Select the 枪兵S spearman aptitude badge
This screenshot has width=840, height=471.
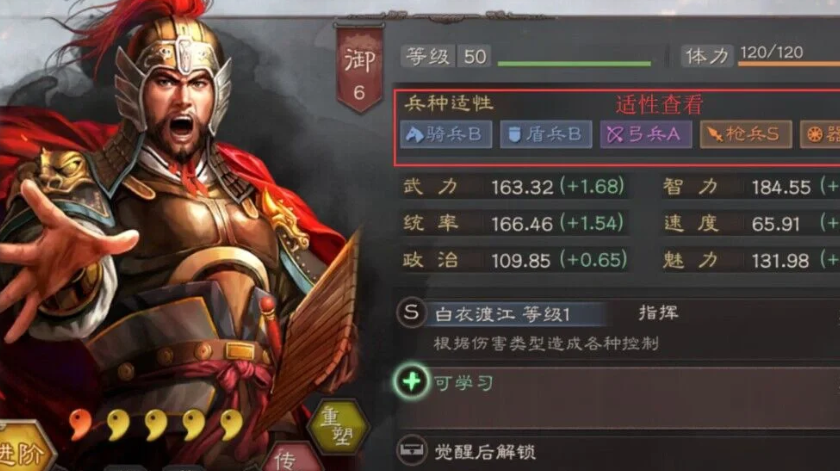click(x=746, y=134)
